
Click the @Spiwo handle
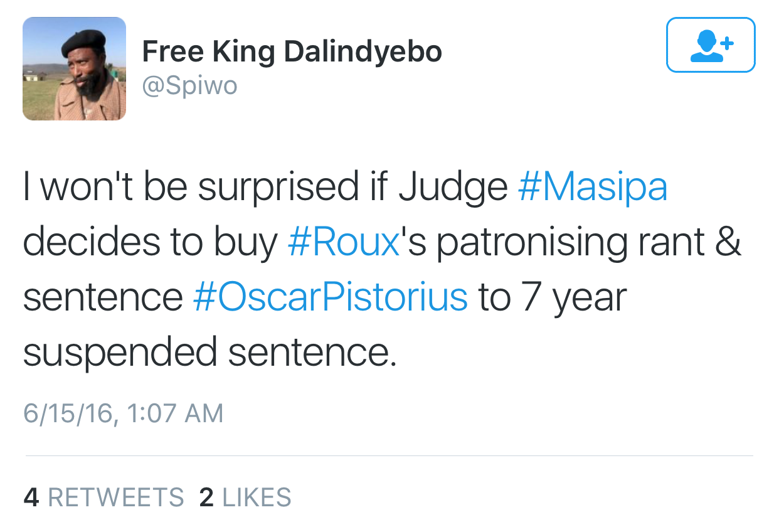pyautogui.click(x=189, y=86)
